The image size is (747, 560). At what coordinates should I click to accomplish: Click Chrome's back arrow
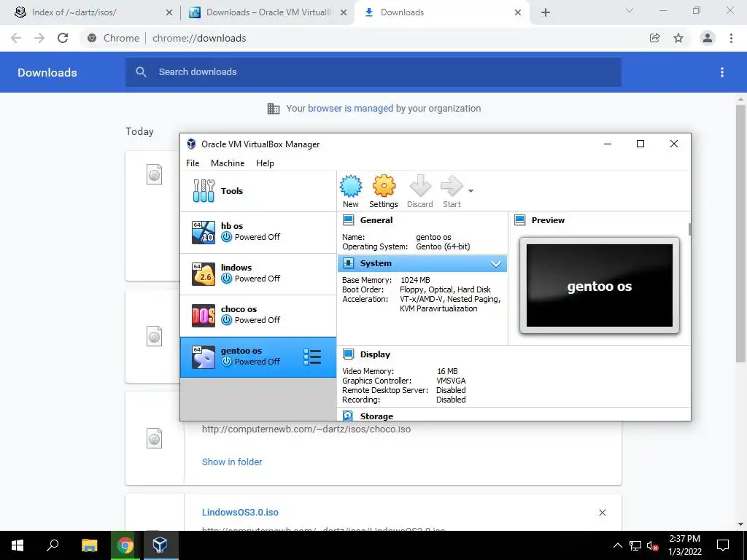[16, 38]
